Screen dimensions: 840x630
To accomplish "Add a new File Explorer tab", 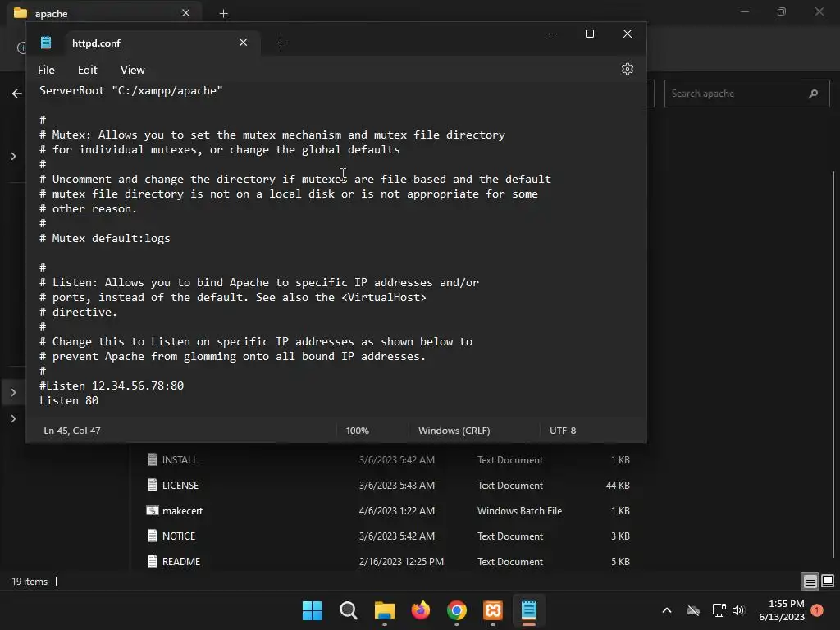I will pyautogui.click(x=223, y=13).
